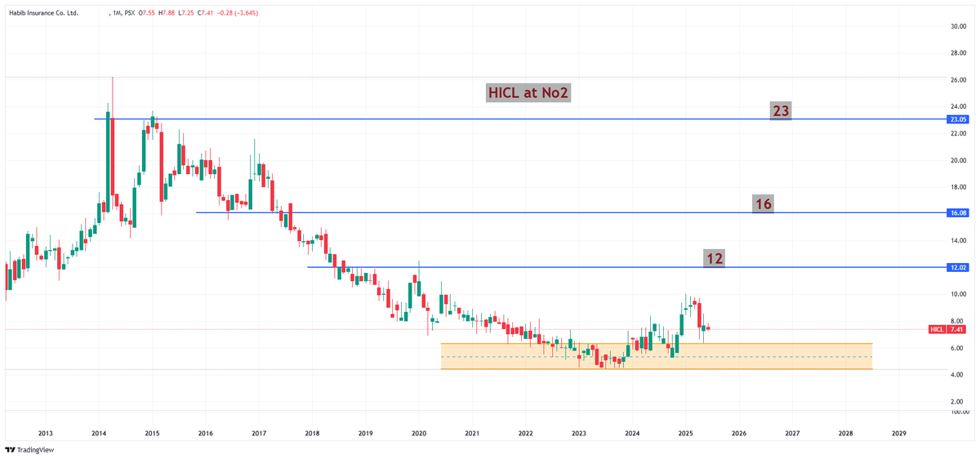
Task: Click 2021 on the time axis
Action: click(472, 433)
